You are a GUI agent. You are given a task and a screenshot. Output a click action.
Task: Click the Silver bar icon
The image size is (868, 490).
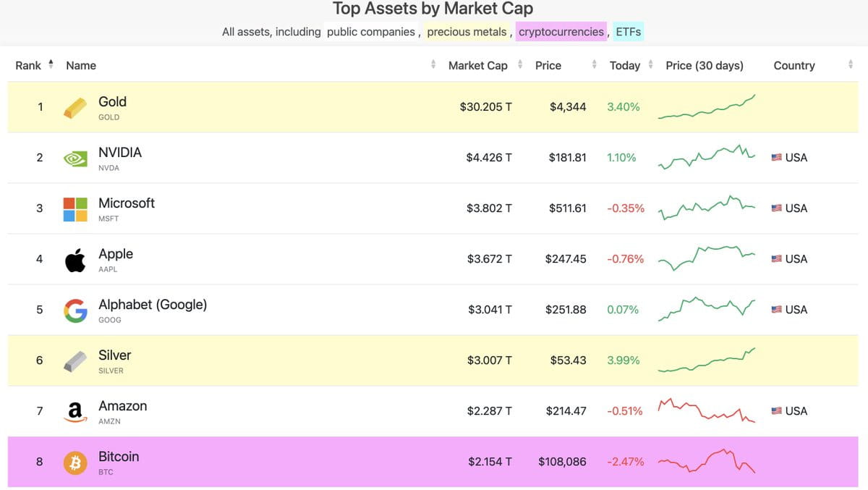click(75, 360)
